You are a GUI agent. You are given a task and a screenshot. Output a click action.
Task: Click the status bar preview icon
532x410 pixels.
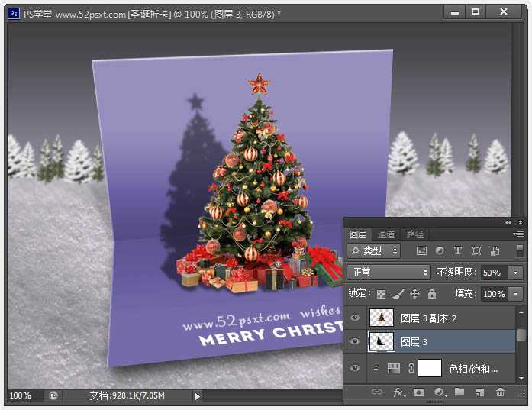point(53,395)
